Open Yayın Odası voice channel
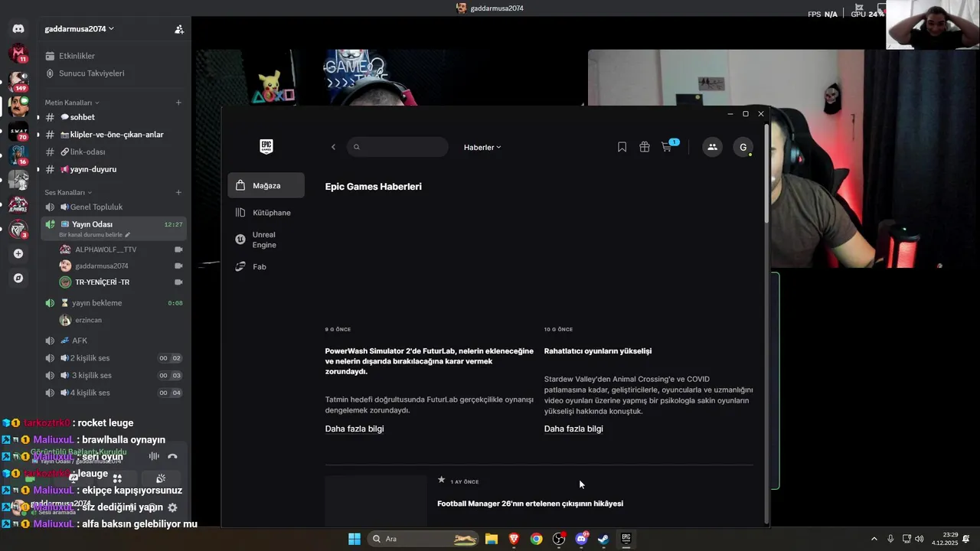This screenshot has width=980, height=551. click(x=115, y=224)
